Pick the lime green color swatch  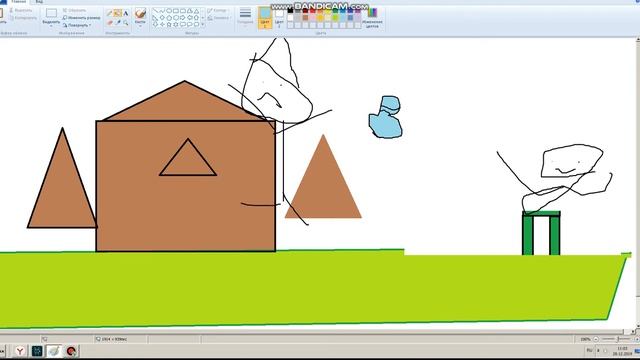[335, 18]
